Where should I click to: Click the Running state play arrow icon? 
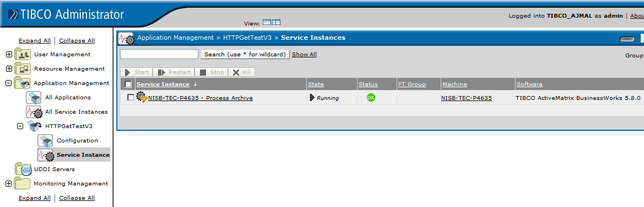tap(312, 98)
